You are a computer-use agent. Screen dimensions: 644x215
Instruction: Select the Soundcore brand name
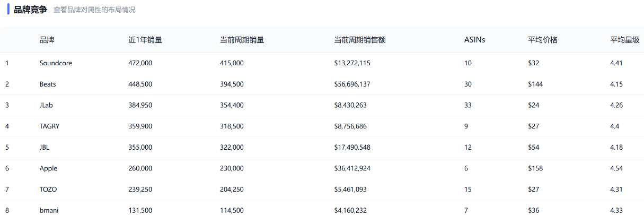[x=56, y=63]
